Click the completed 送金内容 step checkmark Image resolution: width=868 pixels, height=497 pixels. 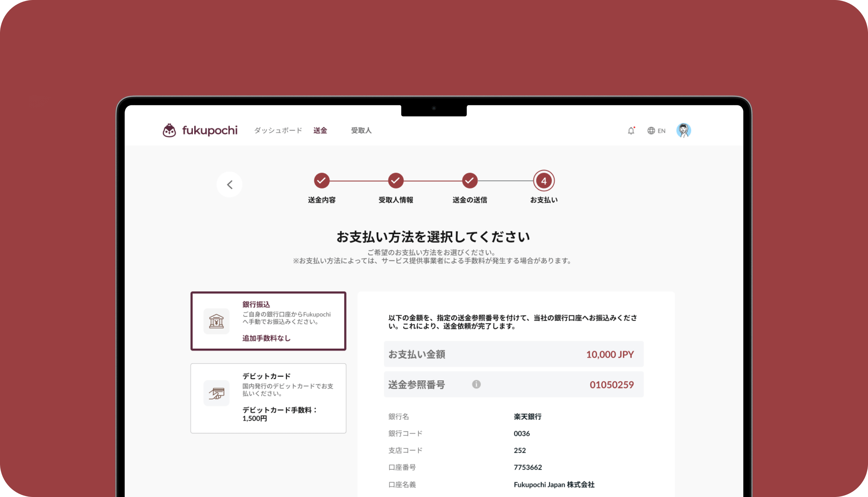click(321, 181)
